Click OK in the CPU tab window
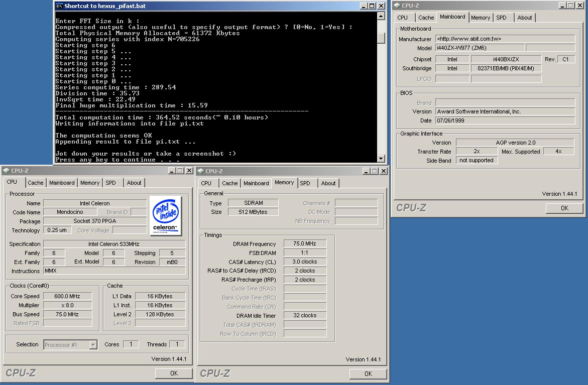588x385 pixels. (x=174, y=373)
